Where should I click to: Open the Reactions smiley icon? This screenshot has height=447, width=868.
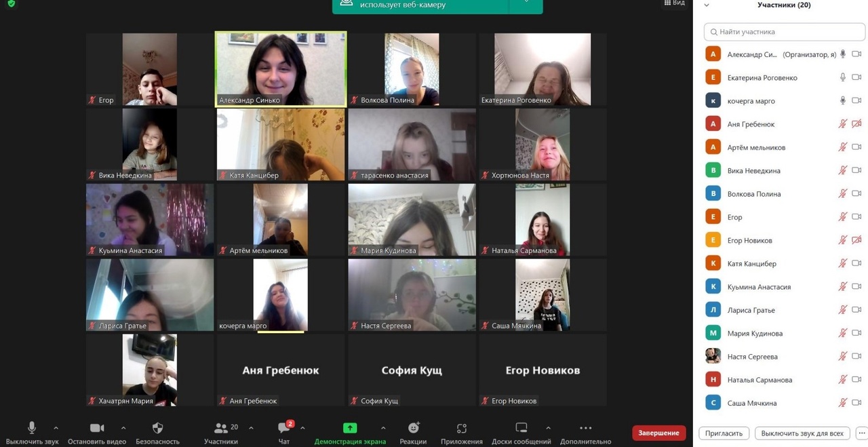click(x=413, y=428)
